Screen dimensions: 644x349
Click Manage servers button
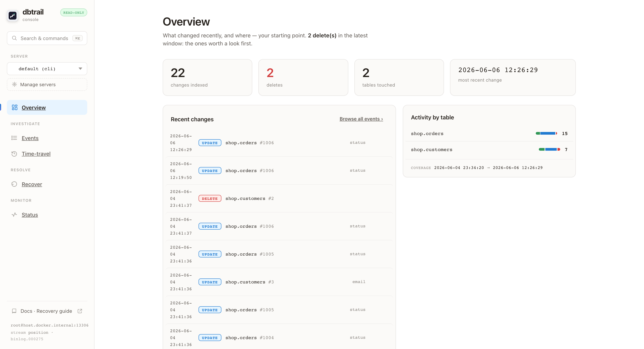(47, 84)
